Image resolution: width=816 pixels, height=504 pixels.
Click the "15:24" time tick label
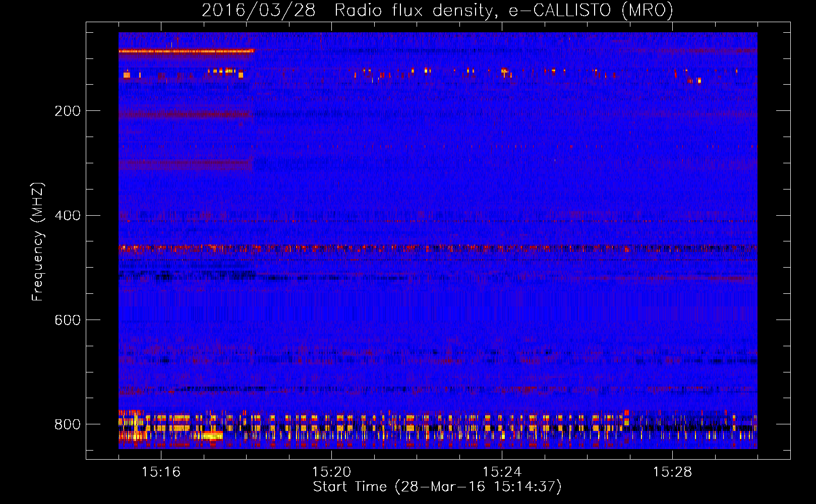[502, 472]
